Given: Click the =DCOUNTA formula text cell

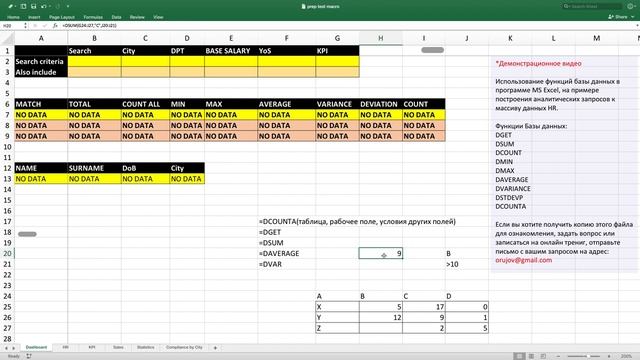Looking at the screenshot, I should tap(357, 222).
